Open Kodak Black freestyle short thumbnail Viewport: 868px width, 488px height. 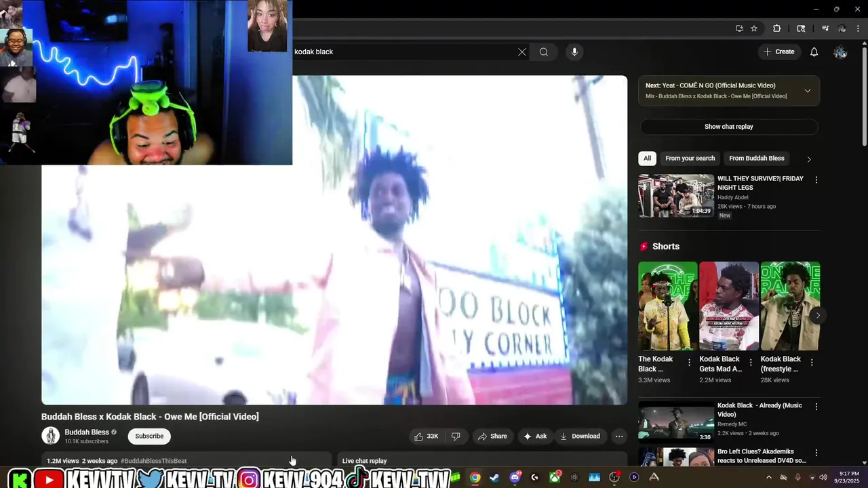(790, 306)
